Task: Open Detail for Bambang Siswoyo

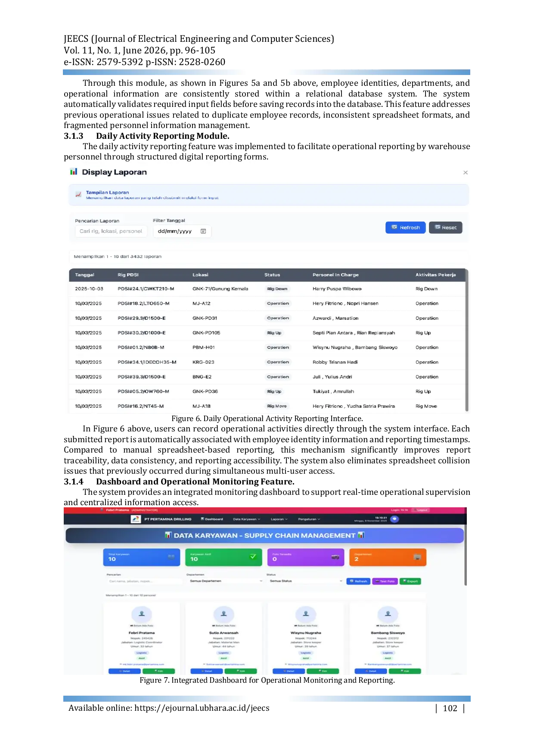Action: tap(371, 671)
